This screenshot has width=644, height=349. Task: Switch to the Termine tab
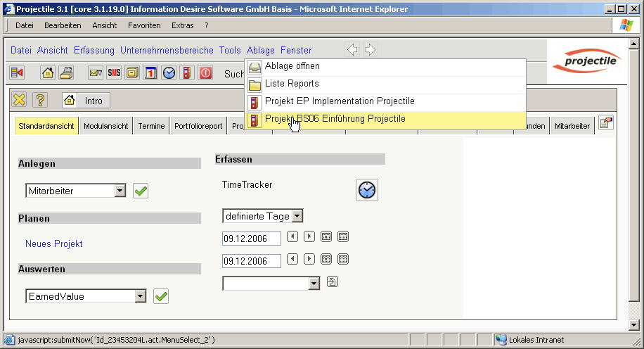151,126
